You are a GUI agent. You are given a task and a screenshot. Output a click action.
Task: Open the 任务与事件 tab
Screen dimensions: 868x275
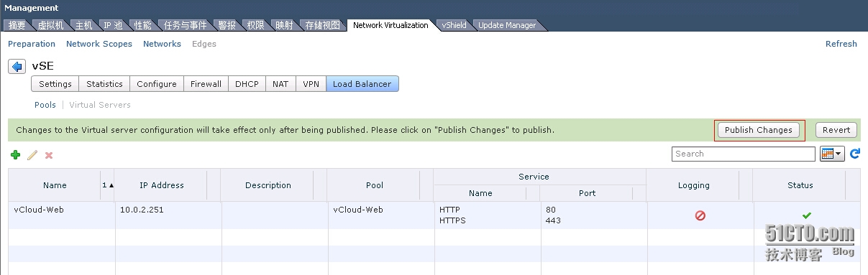click(186, 25)
